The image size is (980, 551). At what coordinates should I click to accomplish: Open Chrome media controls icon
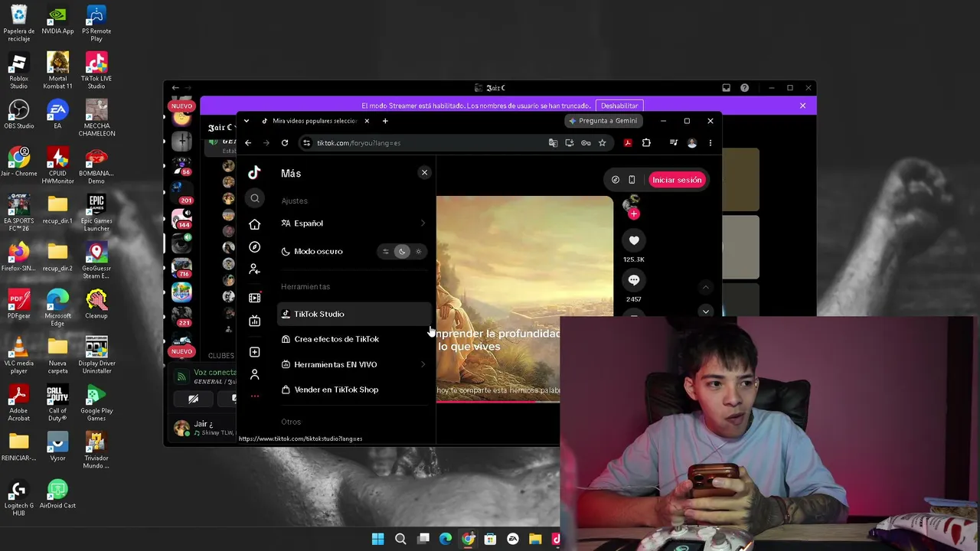click(674, 143)
